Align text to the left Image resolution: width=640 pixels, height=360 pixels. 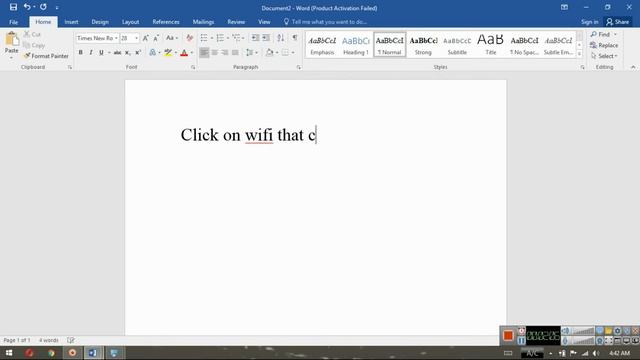tap(204, 52)
